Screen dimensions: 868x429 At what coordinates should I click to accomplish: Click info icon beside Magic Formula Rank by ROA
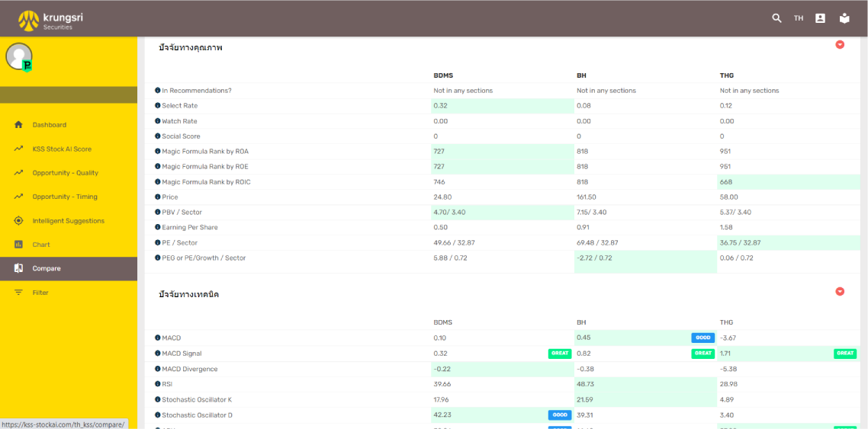[158, 152]
